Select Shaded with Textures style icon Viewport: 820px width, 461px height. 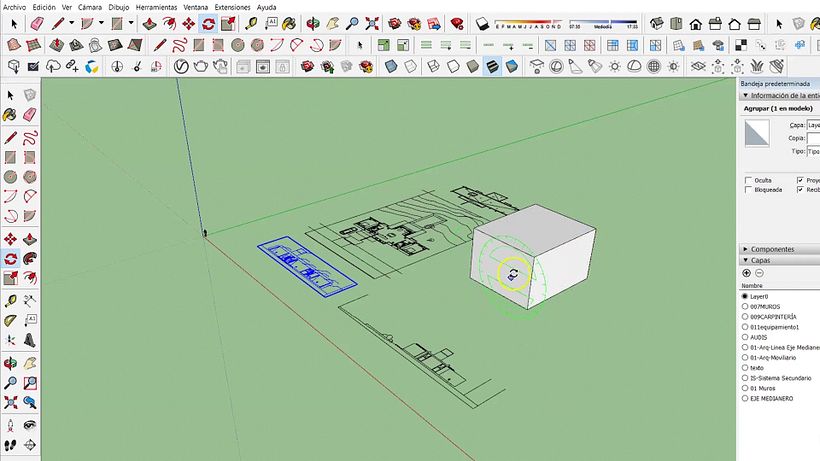pos(492,66)
